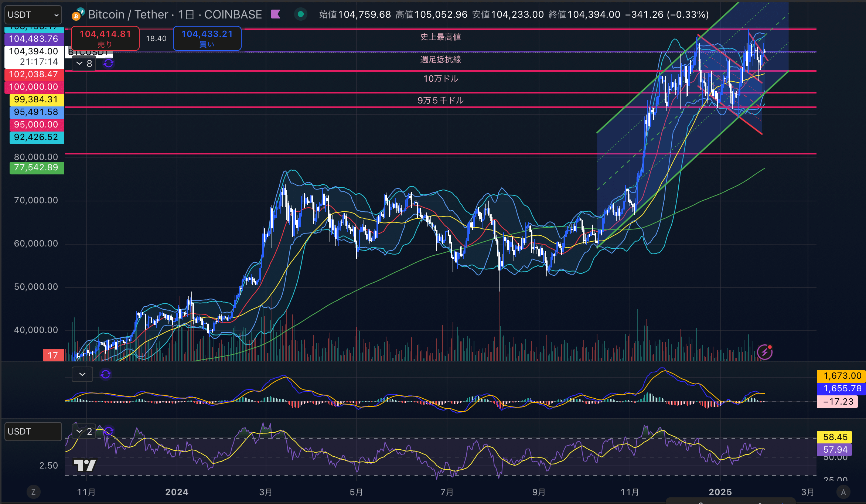The image size is (866, 504).
Task: Click the −341.26 (−0.33%) change value
Action: click(667, 14)
